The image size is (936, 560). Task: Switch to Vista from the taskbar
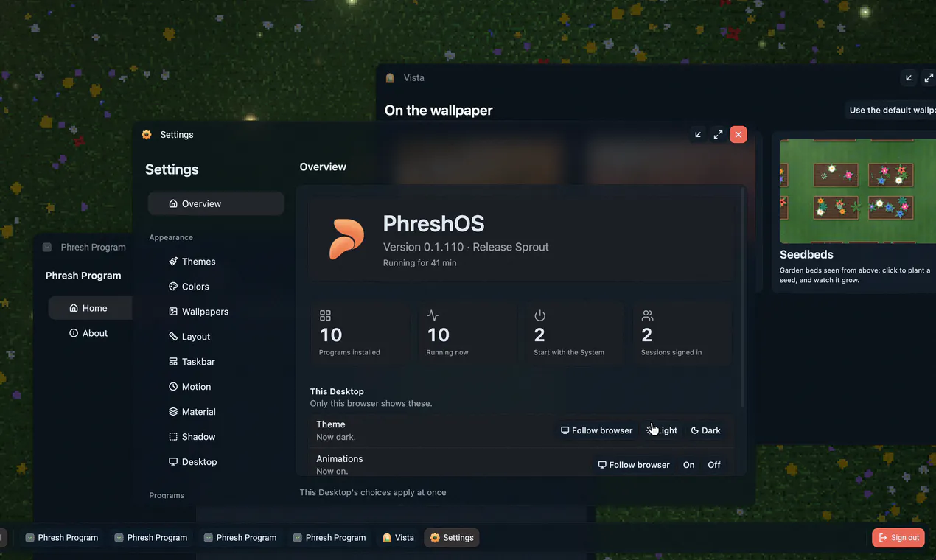tap(398, 538)
